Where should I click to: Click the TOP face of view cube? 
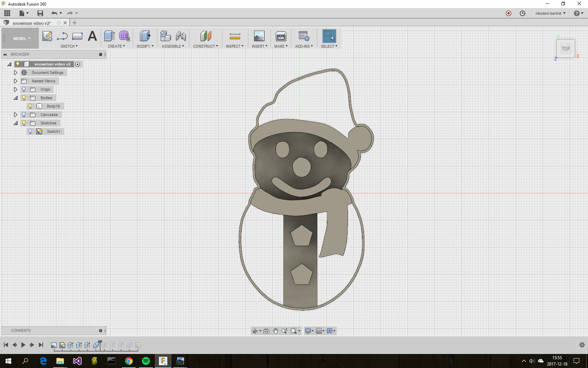tap(566, 49)
